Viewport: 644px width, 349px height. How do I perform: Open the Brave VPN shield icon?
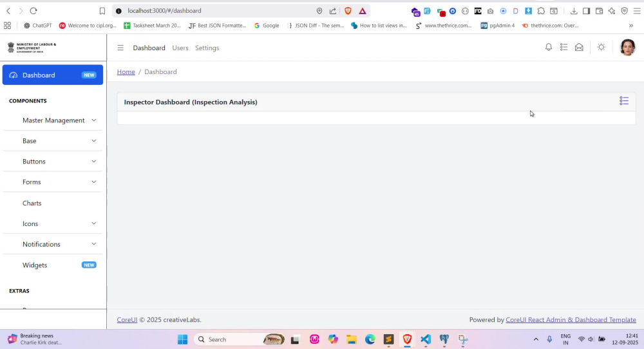click(624, 11)
